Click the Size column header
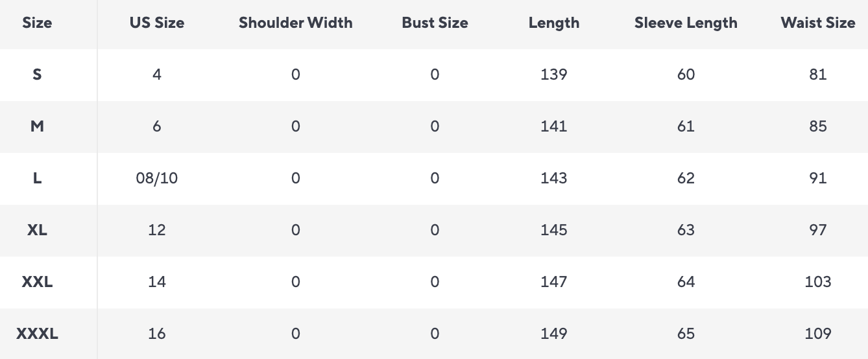Viewport: 868px width, 359px height. tap(37, 23)
